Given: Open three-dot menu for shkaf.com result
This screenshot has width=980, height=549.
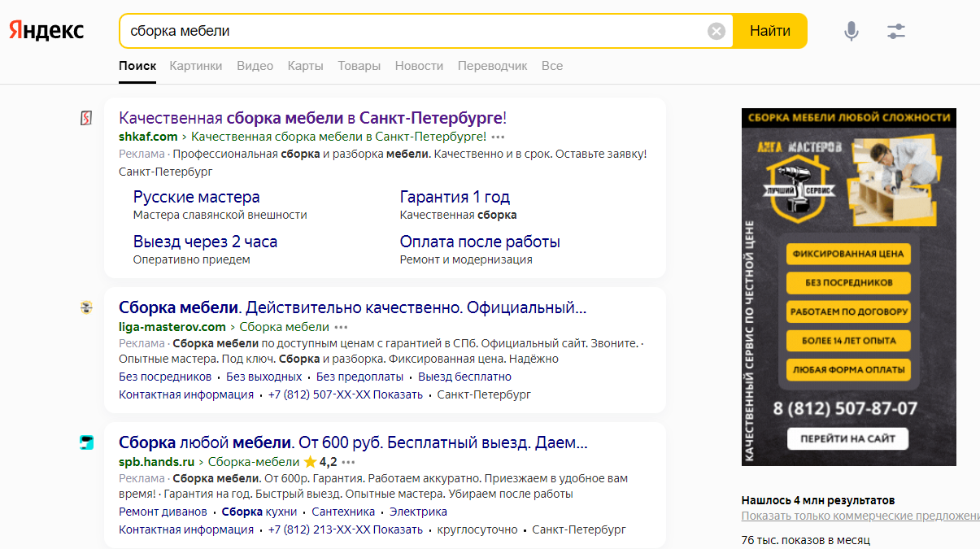Looking at the screenshot, I should 499,137.
